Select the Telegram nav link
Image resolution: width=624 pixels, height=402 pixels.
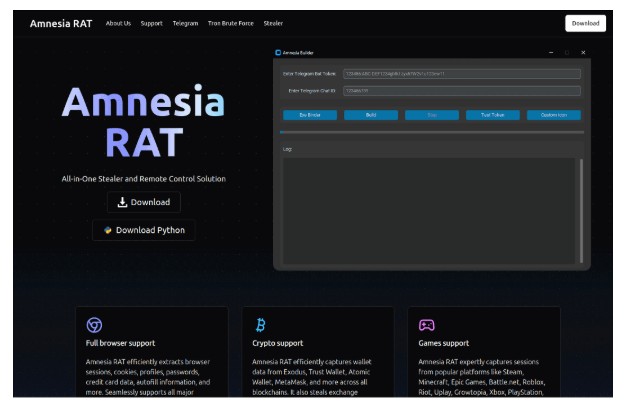pyautogui.click(x=185, y=23)
